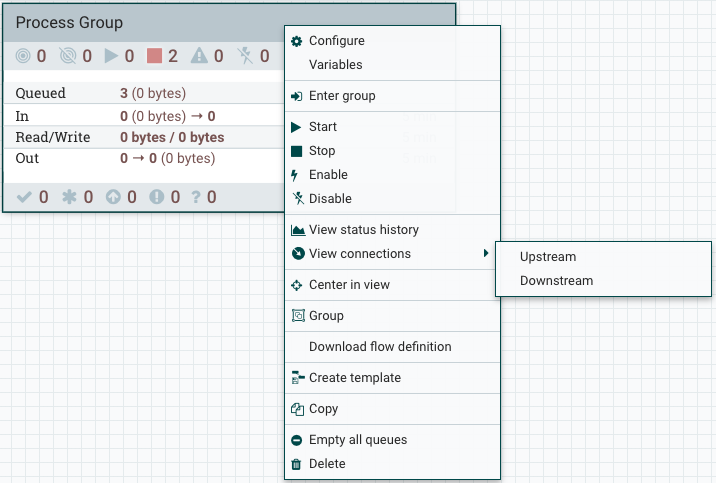Click the Create template icon
The image size is (716, 483).
[297, 378]
